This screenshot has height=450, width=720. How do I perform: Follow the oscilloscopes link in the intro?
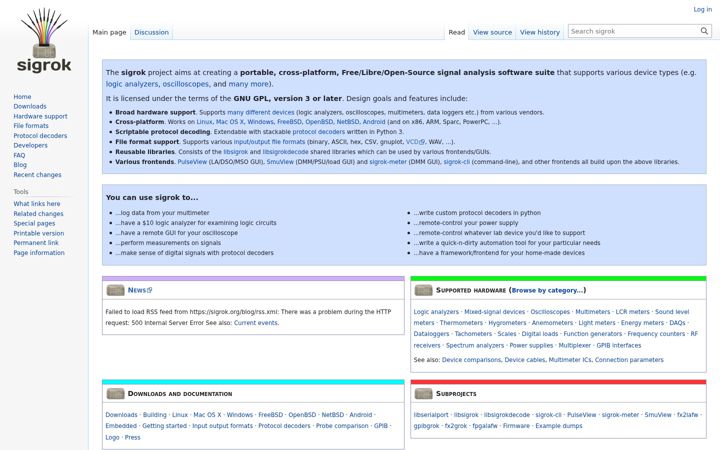point(186,84)
